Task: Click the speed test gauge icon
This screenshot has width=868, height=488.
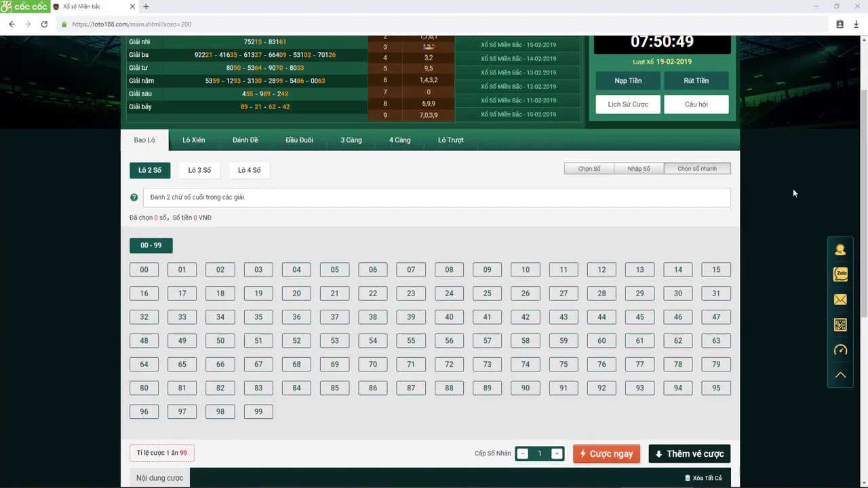Action: coord(840,350)
